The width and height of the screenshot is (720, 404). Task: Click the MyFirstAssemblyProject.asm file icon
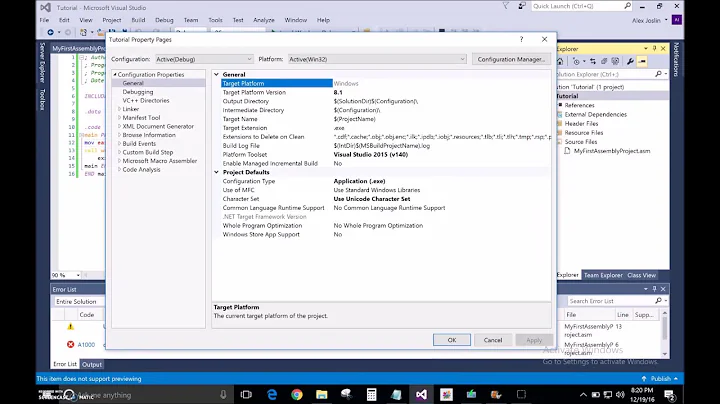[x=567, y=151]
